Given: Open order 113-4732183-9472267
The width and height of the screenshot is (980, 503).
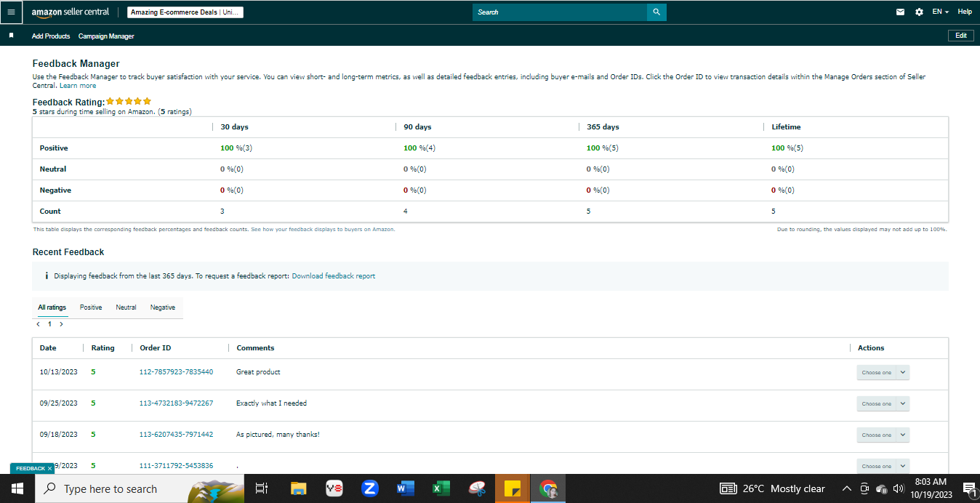Looking at the screenshot, I should [176, 403].
